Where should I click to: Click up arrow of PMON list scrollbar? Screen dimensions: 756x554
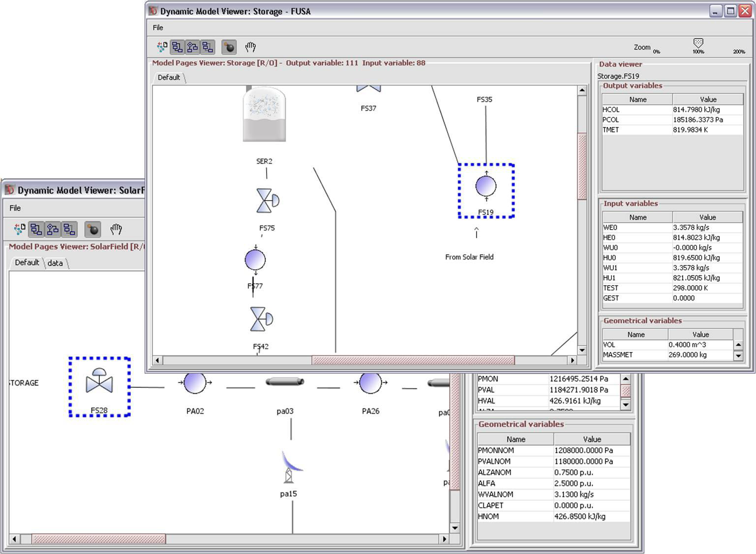pos(626,379)
